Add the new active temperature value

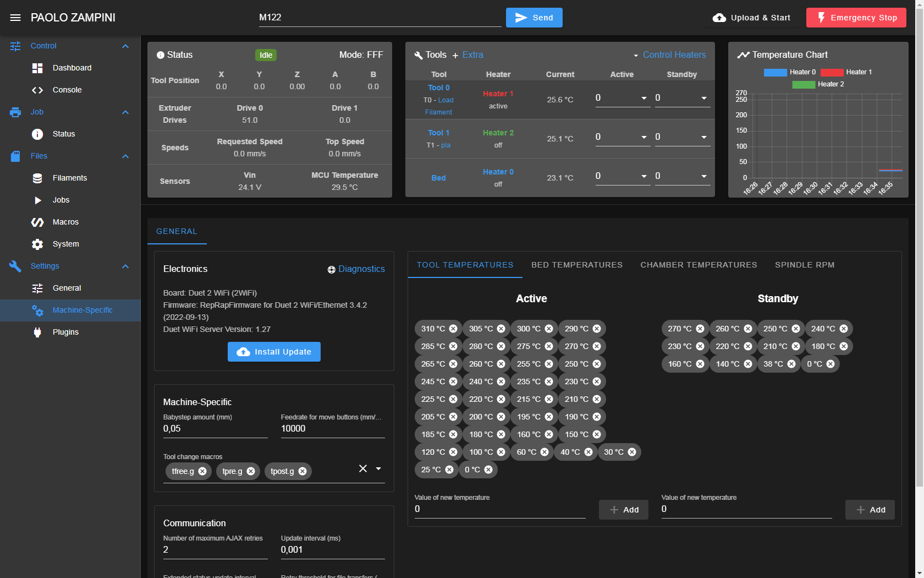(x=624, y=510)
